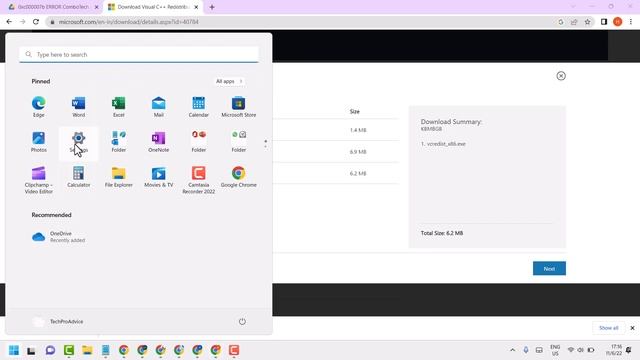Launch OneNote from the Start menu
640x360 pixels.
coord(158,142)
